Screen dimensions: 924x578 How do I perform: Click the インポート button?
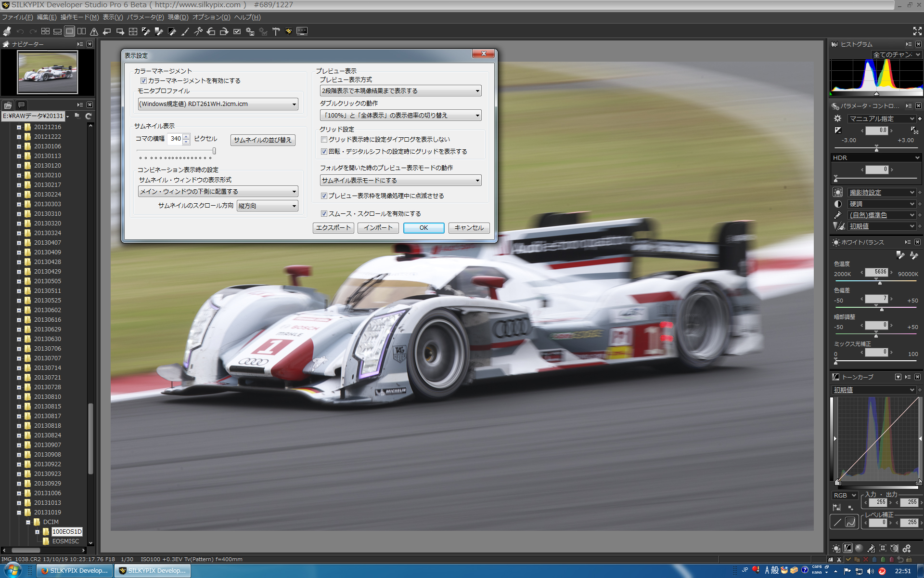pyautogui.click(x=378, y=228)
